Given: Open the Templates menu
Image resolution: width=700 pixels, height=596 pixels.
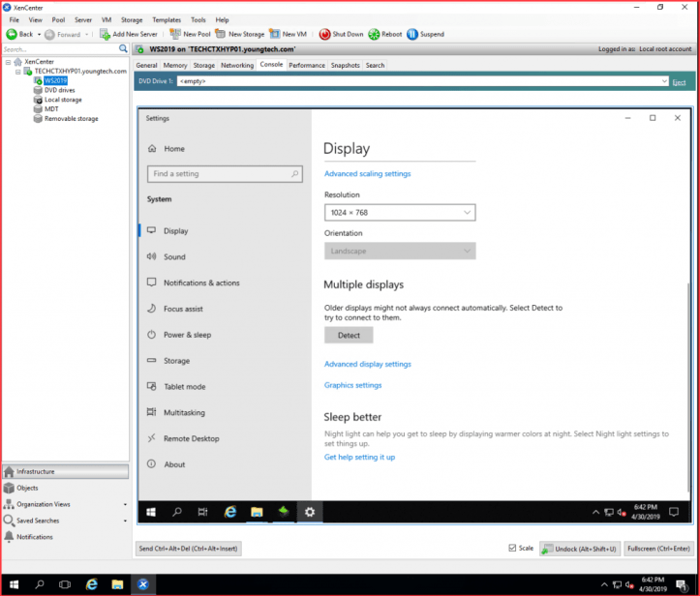Looking at the screenshot, I should [x=167, y=19].
